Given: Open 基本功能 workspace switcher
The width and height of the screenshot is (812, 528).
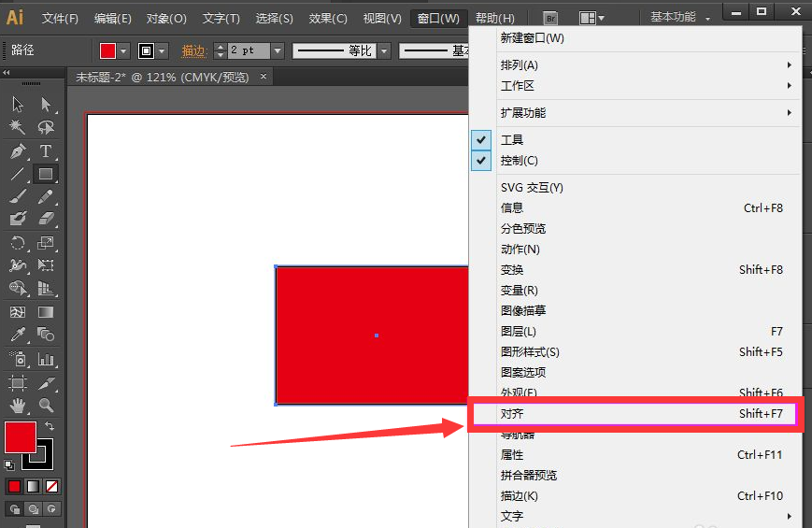Looking at the screenshot, I should 680,17.
